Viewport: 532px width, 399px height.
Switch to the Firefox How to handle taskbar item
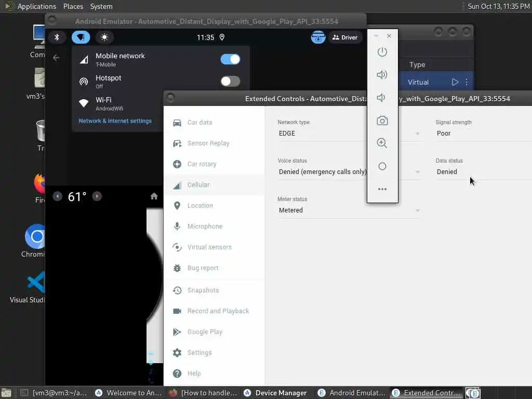(204, 393)
